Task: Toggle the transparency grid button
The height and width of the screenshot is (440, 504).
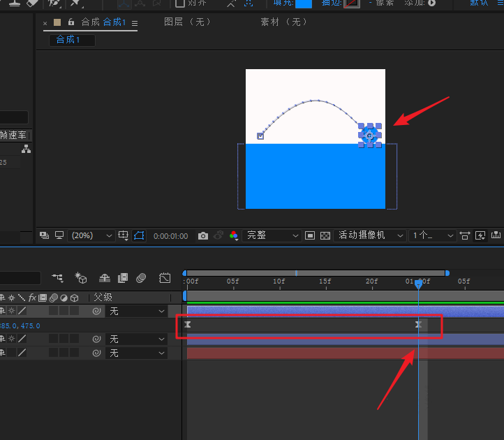Action: 325,236
